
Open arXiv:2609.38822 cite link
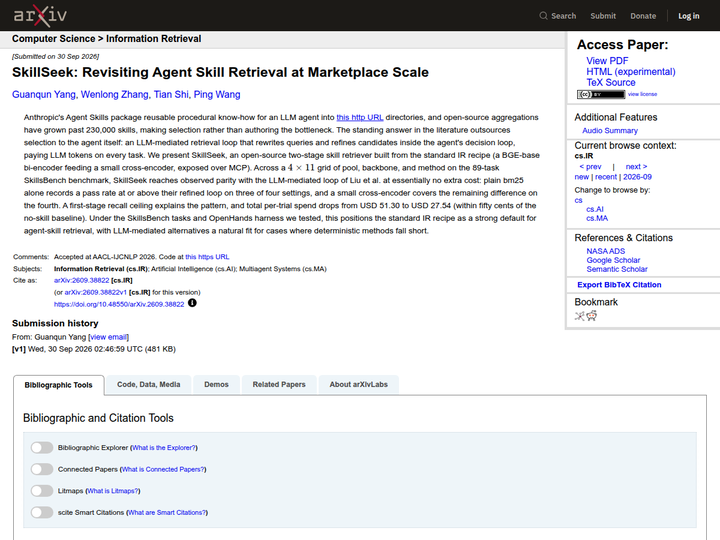pos(81,280)
